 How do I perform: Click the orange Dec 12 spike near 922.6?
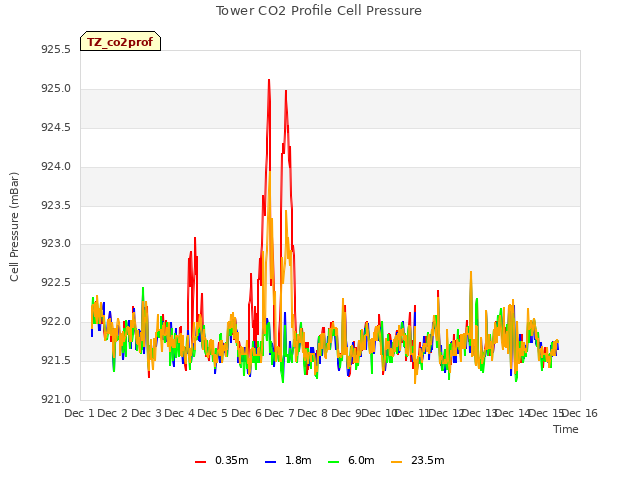tap(471, 272)
